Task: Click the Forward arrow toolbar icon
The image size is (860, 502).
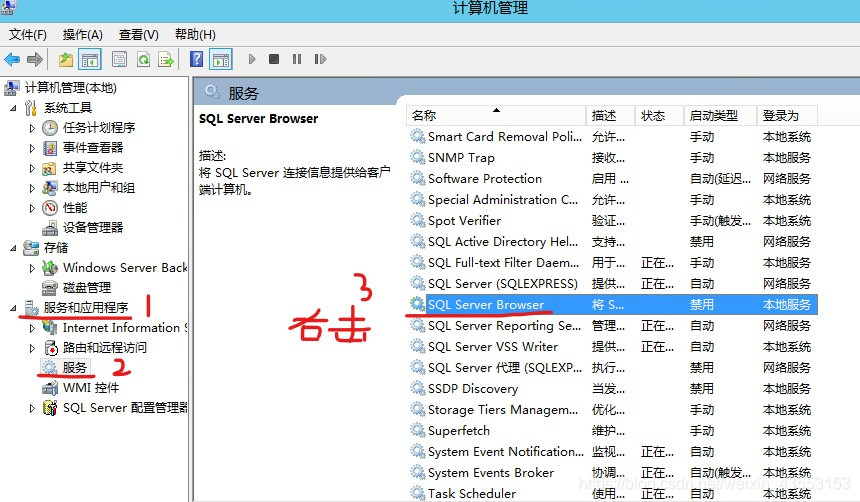Action: (35, 59)
